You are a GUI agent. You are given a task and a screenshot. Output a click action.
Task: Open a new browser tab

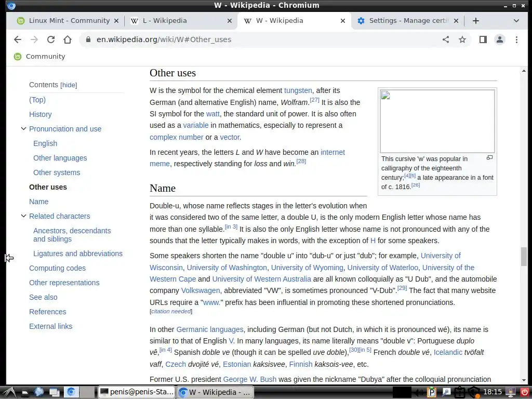(476, 21)
